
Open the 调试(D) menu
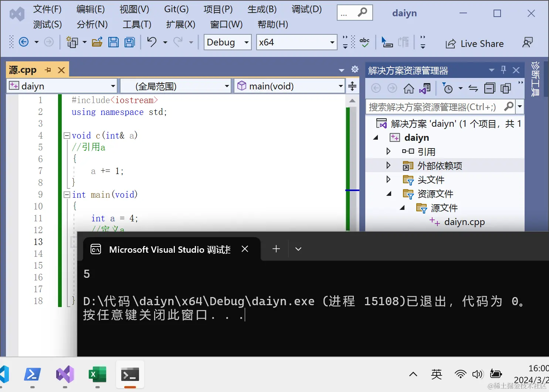(x=306, y=9)
